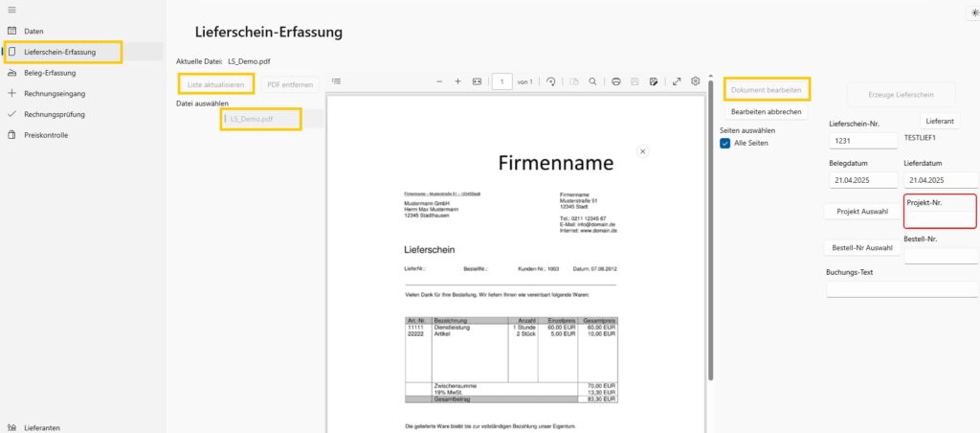Rotate the PDF page
Screen dimensions: 980x433
550,81
